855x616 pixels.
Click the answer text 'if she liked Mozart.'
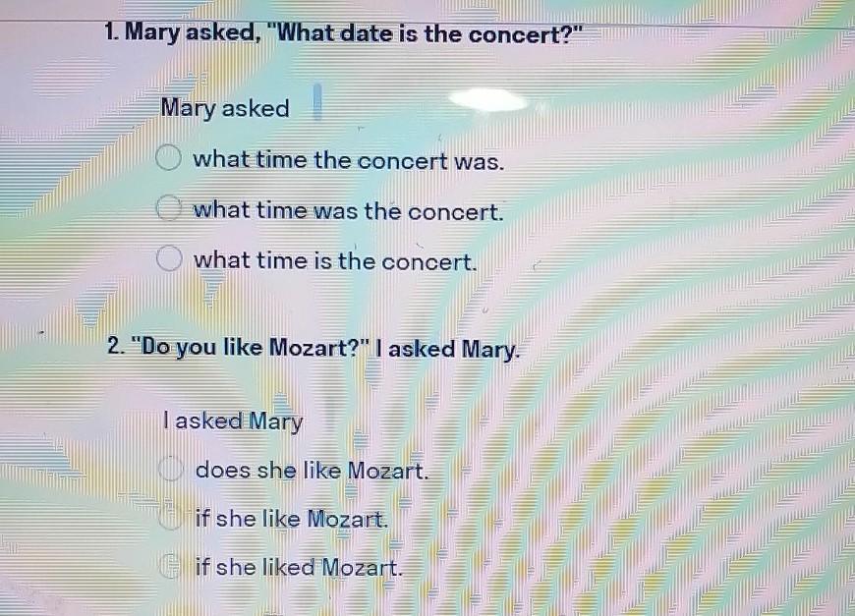point(299,567)
